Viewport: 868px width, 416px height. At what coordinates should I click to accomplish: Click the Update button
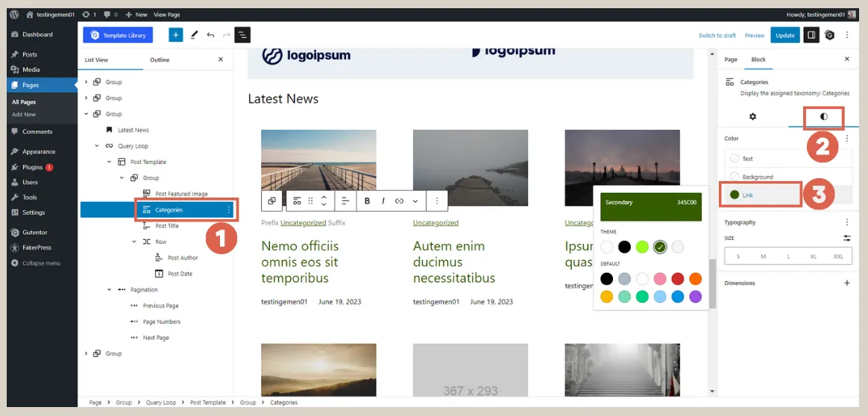[x=785, y=35]
